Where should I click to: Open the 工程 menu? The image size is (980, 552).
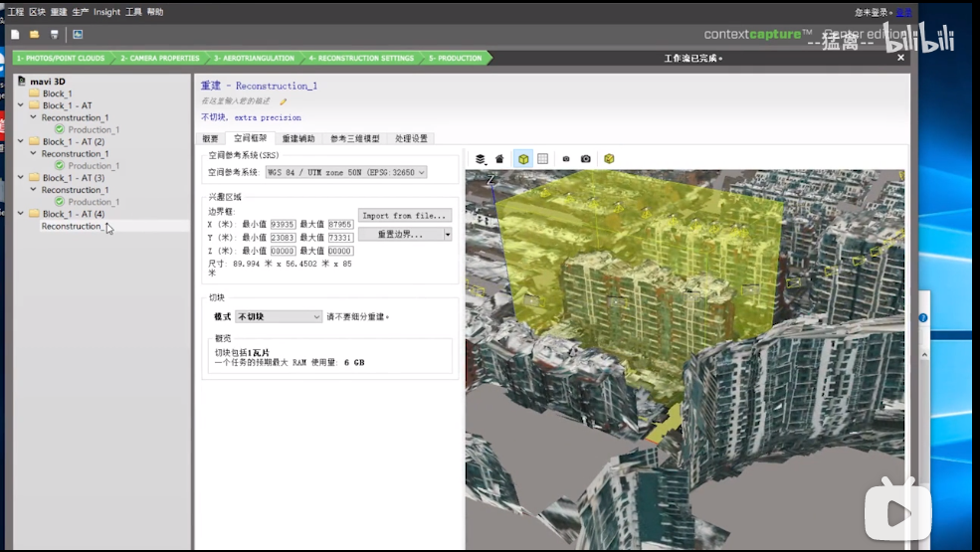tap(15, 12)
